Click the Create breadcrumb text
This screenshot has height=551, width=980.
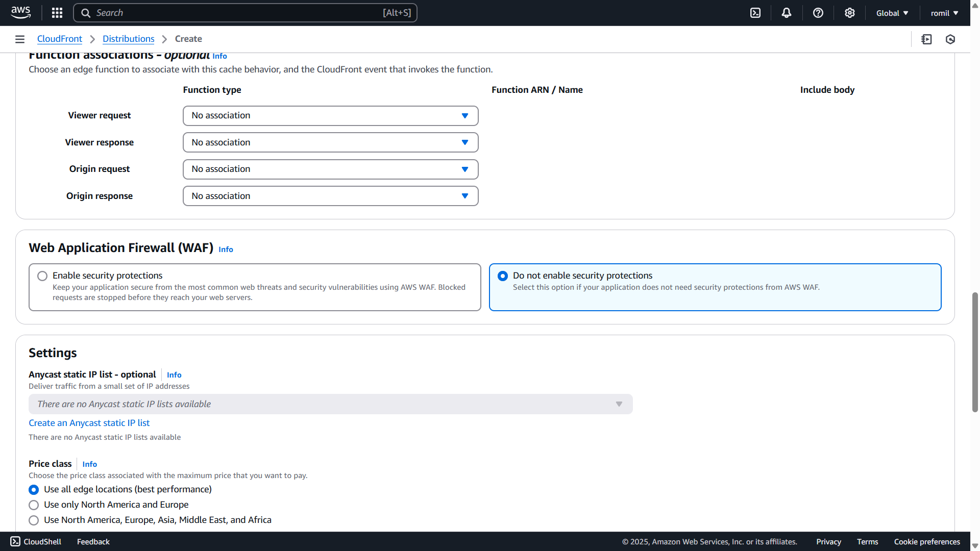[188, 39]
